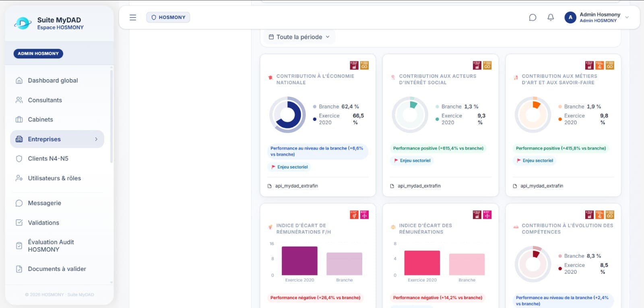Open the chat messages icon
The height and width of the screenshot is (308, 644).
point(533,17)
